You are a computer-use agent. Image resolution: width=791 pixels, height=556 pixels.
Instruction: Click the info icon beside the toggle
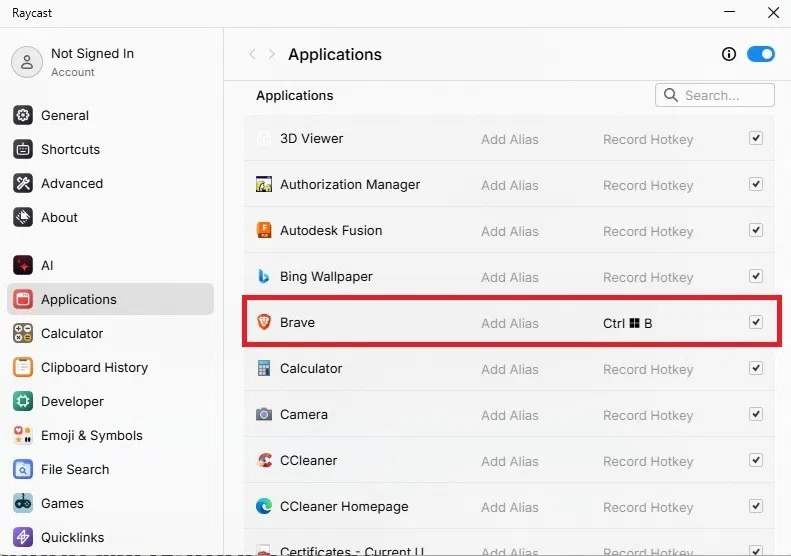coord(729,54)
